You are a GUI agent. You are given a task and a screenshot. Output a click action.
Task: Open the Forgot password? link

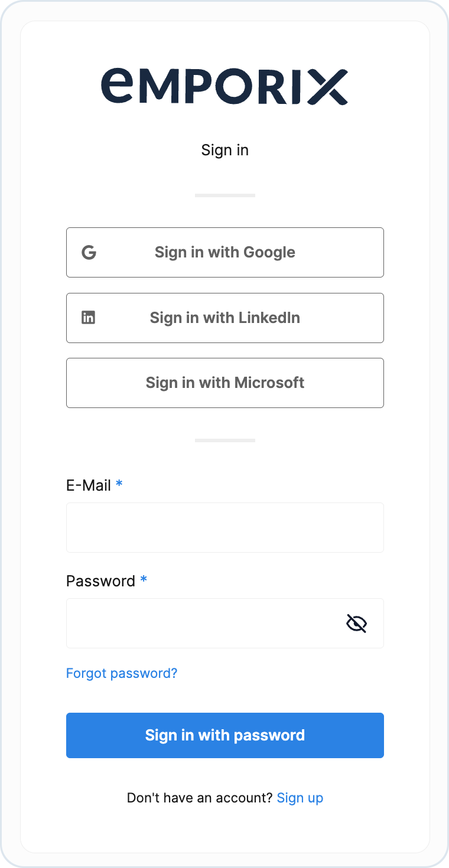tap(122, 673)
